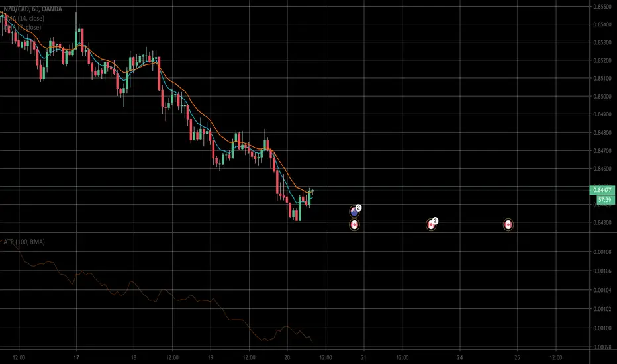Click the 0.00100 ATR scale label
617x364 pixels.
click(602, 328)
